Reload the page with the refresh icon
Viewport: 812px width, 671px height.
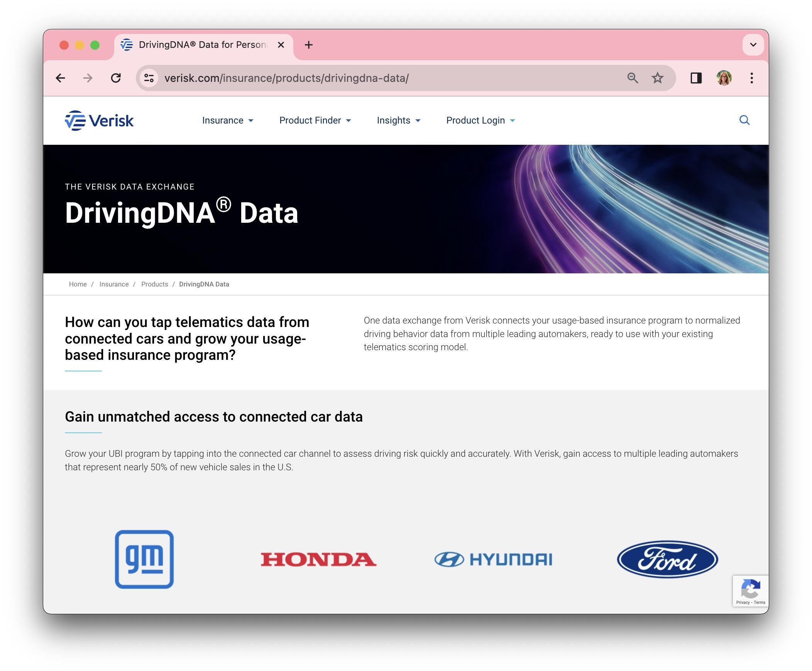tap(116, 78)
